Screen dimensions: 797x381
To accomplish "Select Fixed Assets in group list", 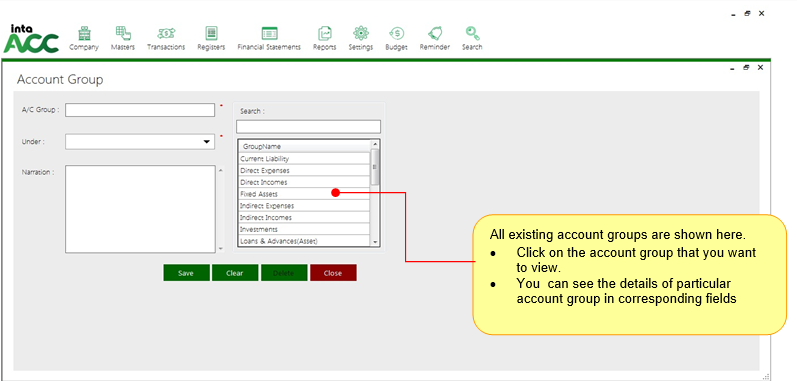I will point(304,194).
